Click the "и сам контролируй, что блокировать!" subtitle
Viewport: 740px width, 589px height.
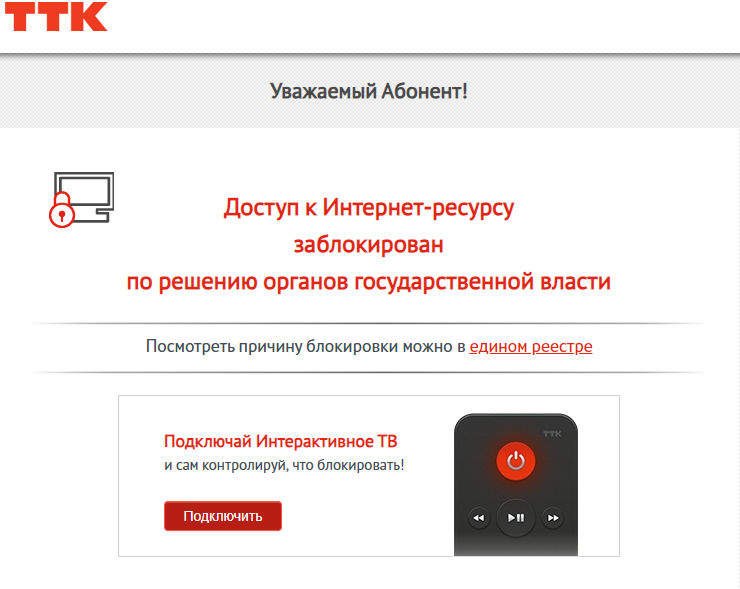point(284,465)
